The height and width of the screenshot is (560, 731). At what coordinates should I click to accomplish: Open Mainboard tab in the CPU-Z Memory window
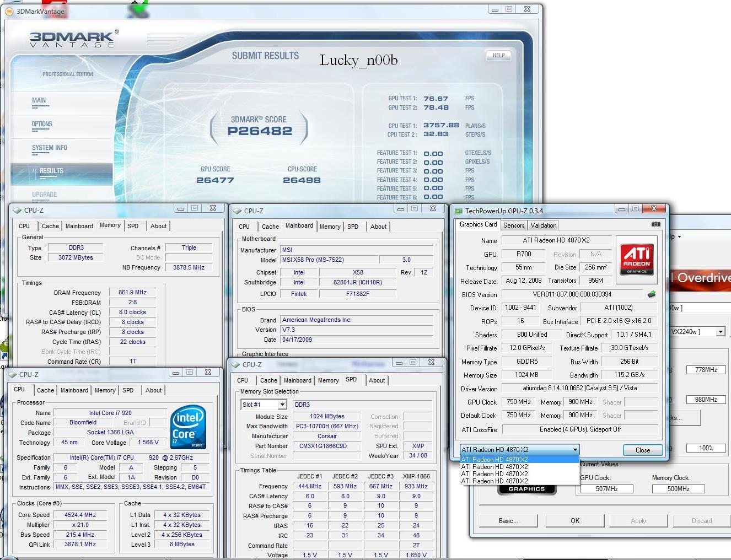pyautogui.click(x=79, y=226)
